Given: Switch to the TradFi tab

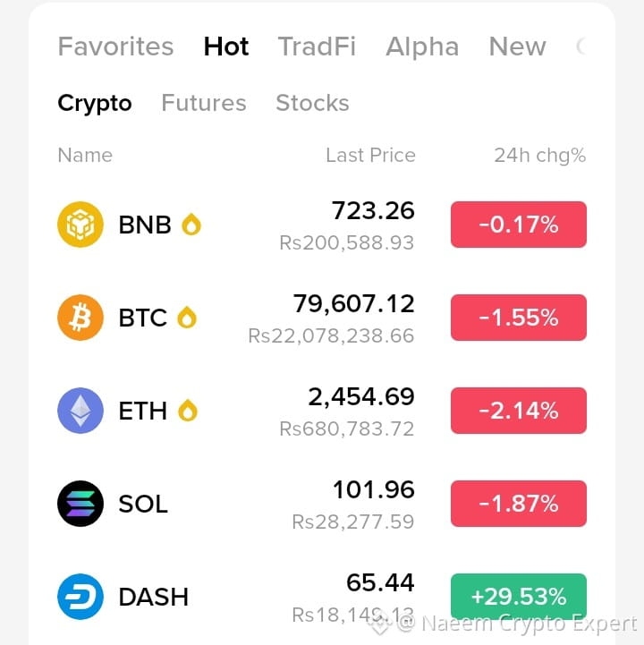Looking at the screenshot, I should tap(317, 47).
